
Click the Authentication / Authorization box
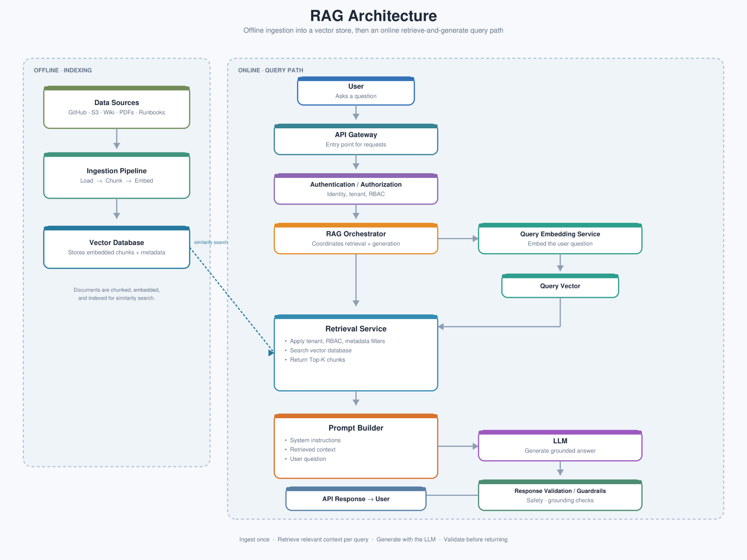(x=356, y=189)
